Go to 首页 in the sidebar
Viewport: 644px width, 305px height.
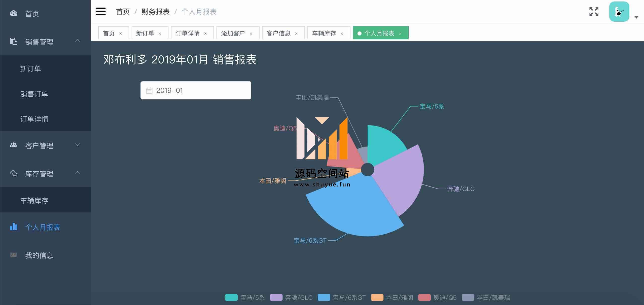coord(45,14)
